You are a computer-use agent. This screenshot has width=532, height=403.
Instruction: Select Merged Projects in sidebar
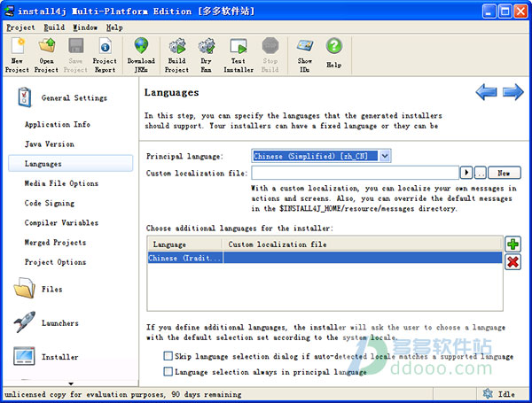[x=55, y=243]
